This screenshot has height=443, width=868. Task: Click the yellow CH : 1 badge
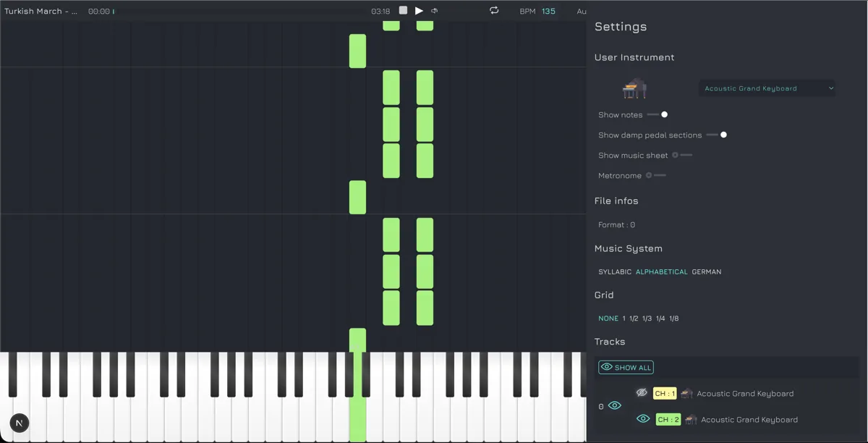tap(665, 394)
